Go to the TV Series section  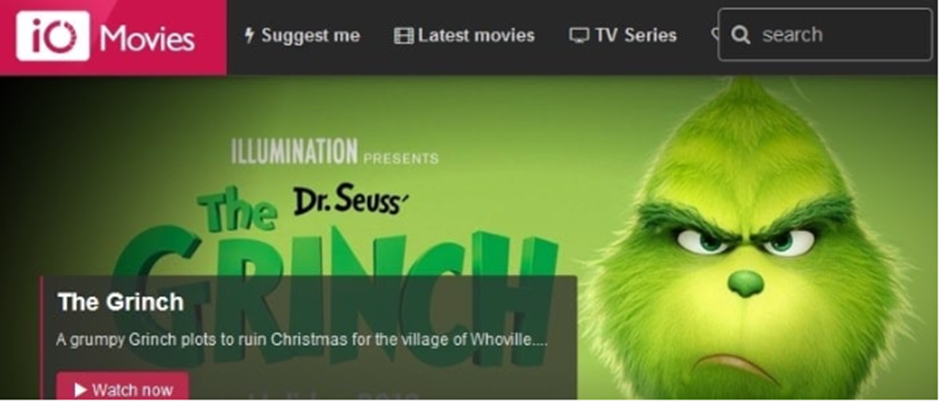point(623,35)
